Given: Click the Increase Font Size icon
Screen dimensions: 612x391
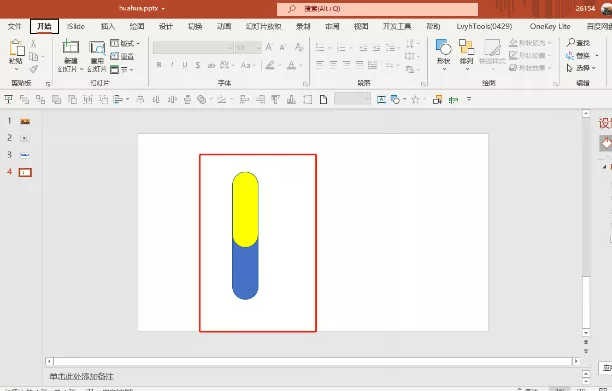Looking at the screenshot, I should 269,47.
